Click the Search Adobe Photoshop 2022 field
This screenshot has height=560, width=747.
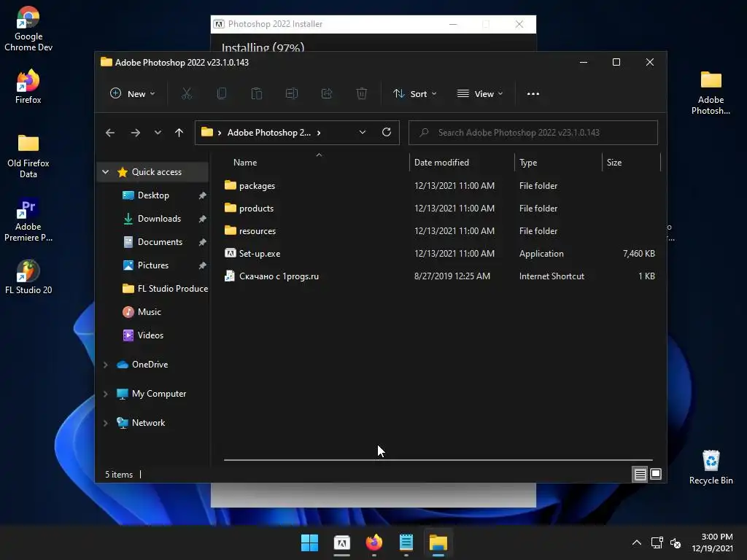[x=533, y=133]
